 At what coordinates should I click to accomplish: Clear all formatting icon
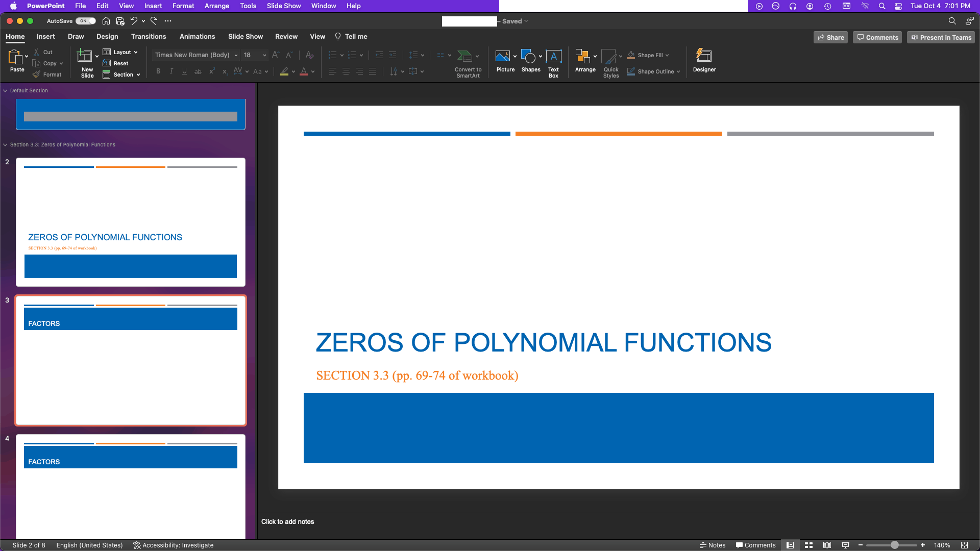point(309,55)
